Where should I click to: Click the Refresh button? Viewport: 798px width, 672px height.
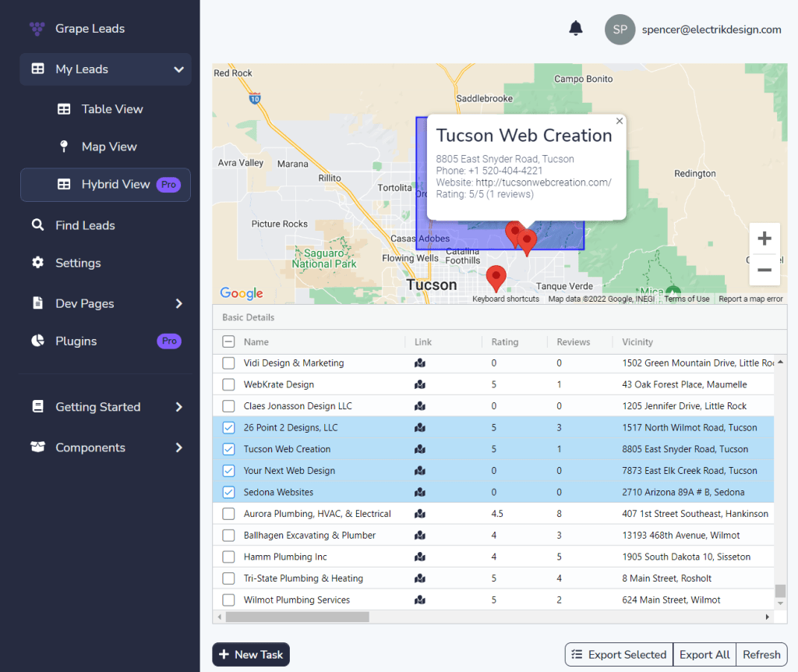[761, 655]
